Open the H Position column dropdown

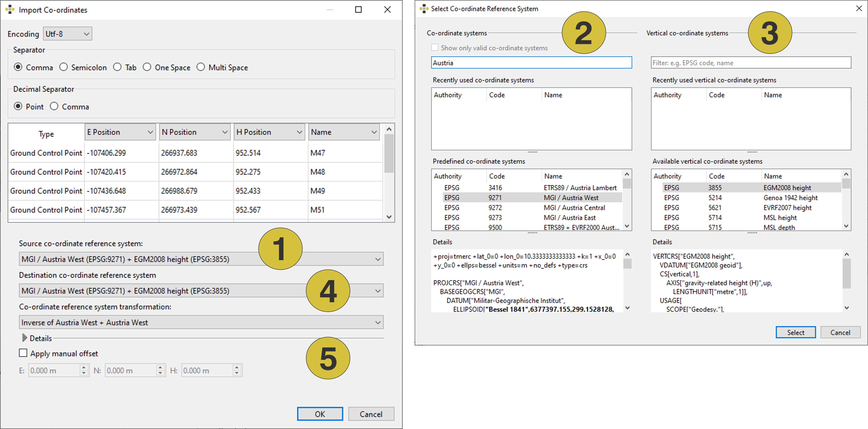pyautogui.click(x=270, y=132)
